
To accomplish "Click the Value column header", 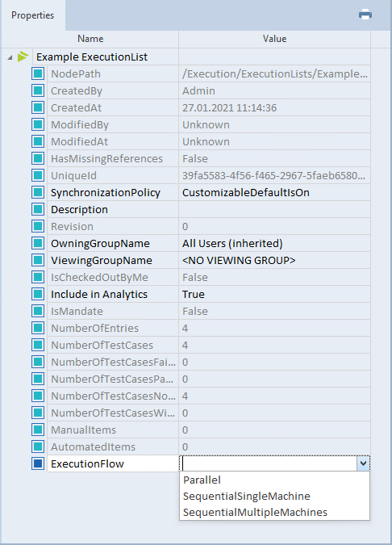I will coord(274,39).
